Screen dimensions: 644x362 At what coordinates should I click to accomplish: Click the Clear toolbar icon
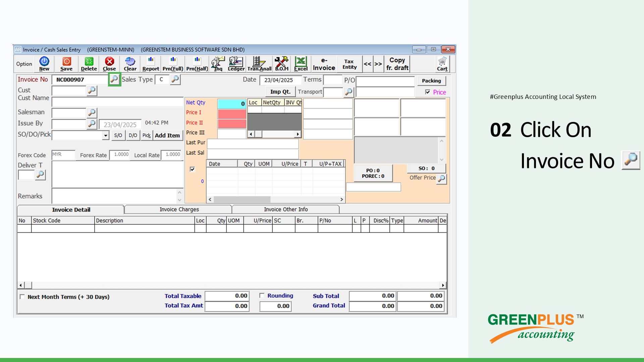[130, 64]
